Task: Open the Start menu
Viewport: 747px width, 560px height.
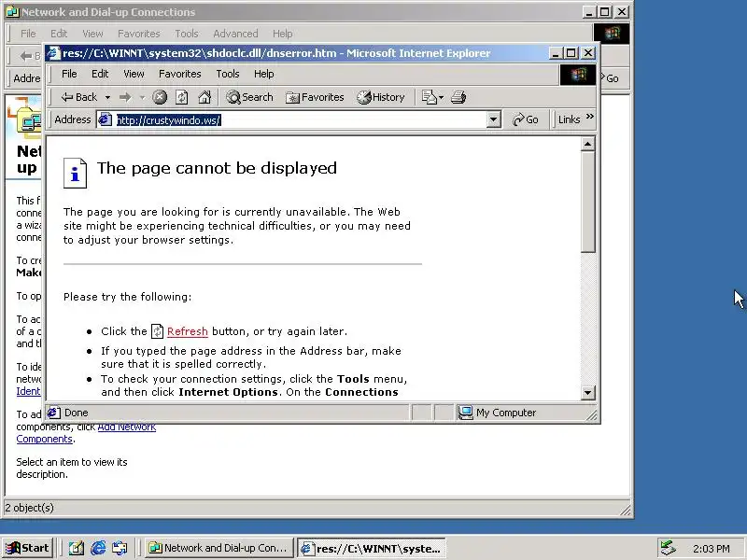Action: coord(28,548)
